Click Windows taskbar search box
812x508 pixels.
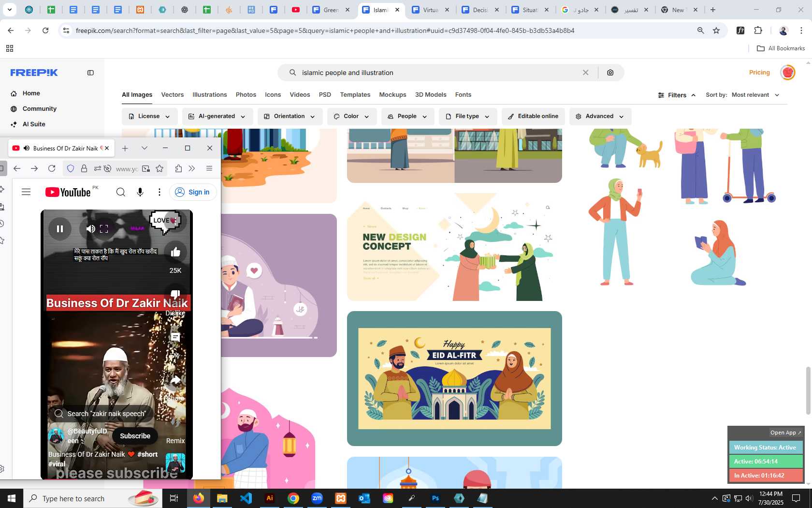point(92,498)
